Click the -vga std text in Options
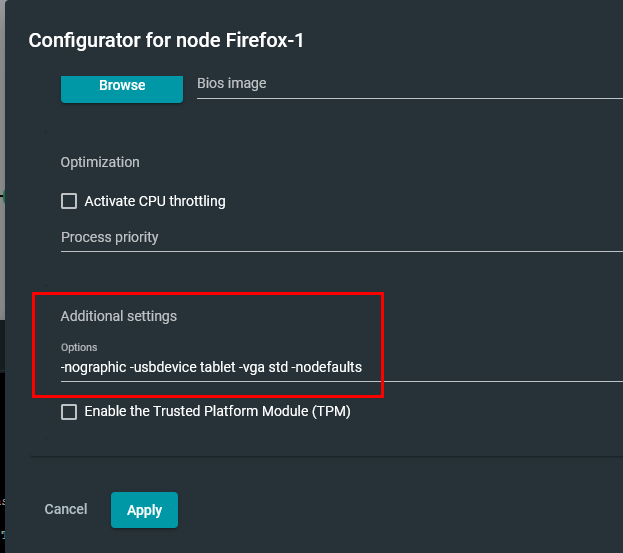The image size is (623, 553). (264, 367)
